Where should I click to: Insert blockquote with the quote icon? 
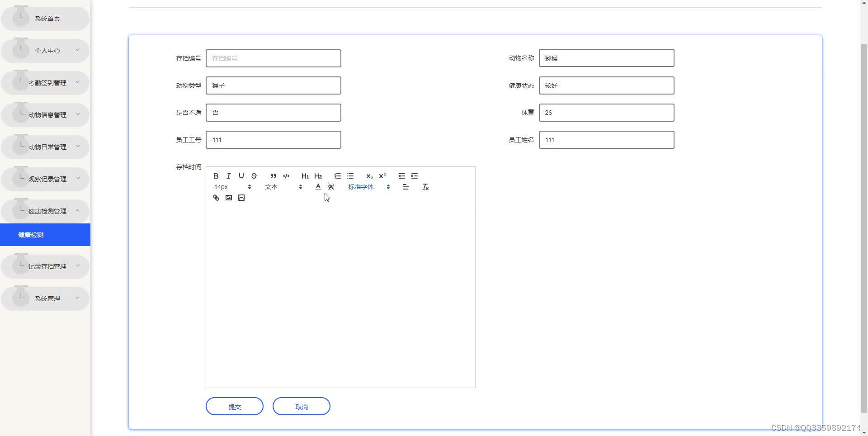click(x=273, y=176)
